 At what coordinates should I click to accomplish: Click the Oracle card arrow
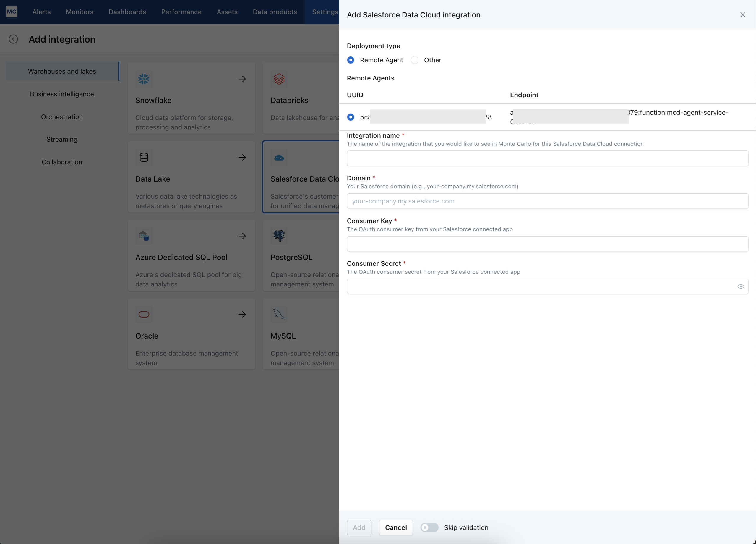242,314
